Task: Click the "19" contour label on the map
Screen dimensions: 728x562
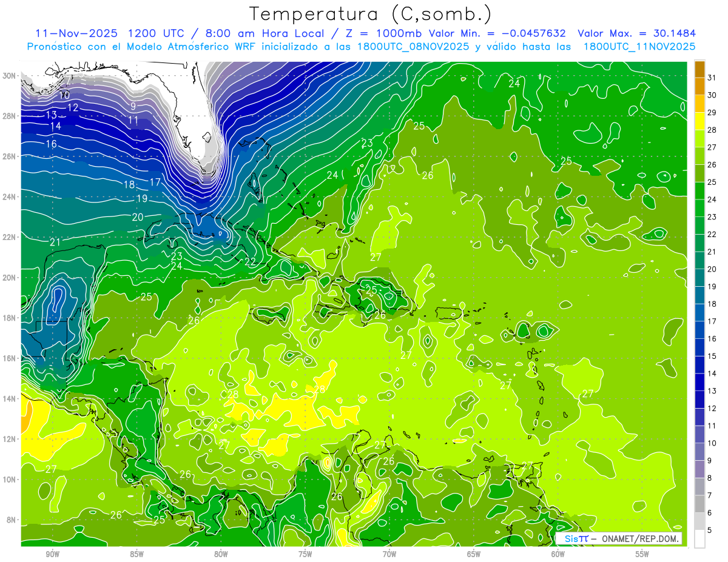Action: pyautogui.click(x=142, y=198)
